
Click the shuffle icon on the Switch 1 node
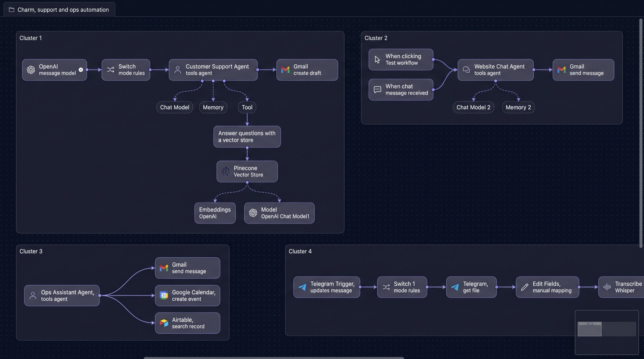point(386,287)
